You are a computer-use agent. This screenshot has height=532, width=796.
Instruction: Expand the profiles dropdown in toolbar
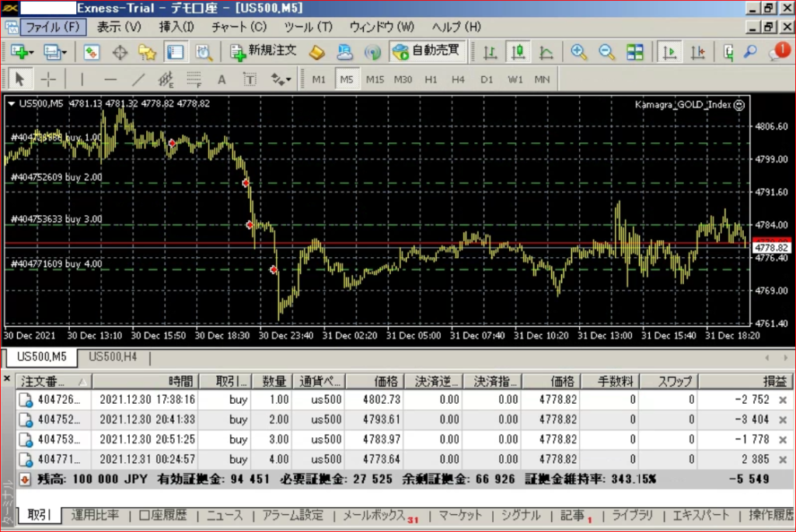65,54
